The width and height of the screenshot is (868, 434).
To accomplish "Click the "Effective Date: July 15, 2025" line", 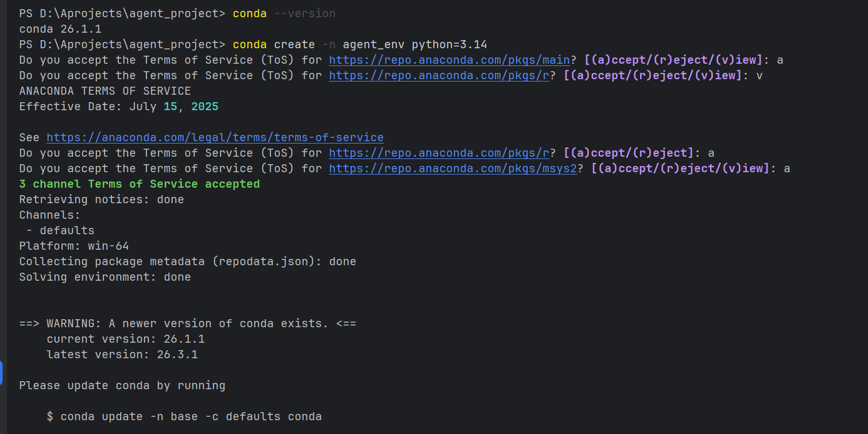I will (119, 106).
